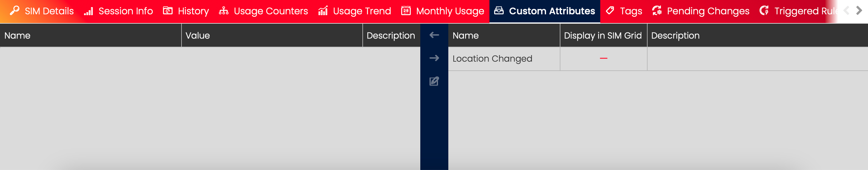The image size is (868, 170).
Task: Click the Session Info signal bars icon
Action: (x=88, y=11)
